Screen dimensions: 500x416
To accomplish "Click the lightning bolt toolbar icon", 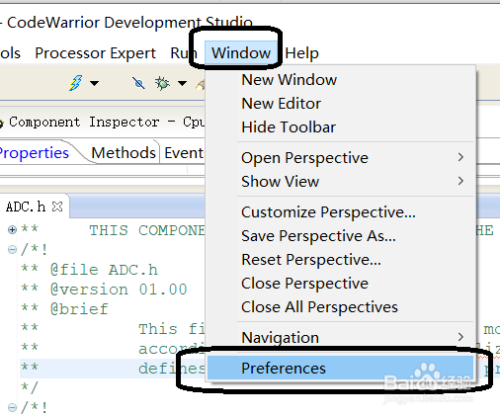I will point(76,83).
